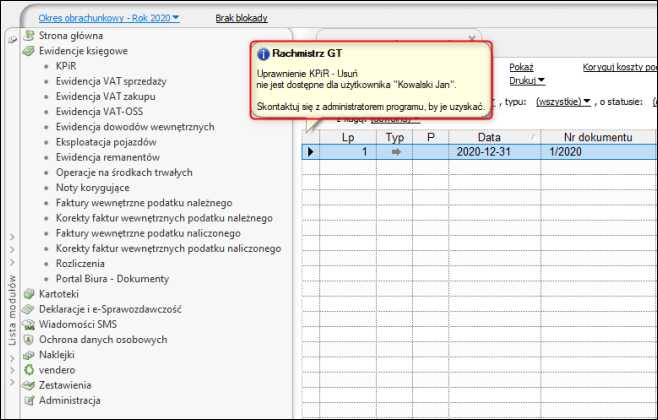The image size is (658, 420).
Task: Open Ewidencja remanentów
Action: [108, 157]
